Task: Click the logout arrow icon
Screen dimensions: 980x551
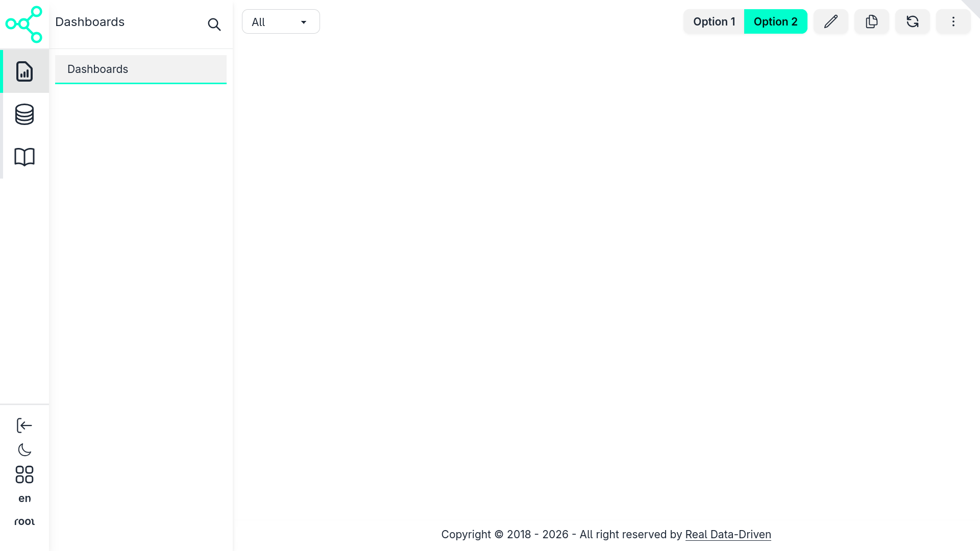Action: [24, 425]
